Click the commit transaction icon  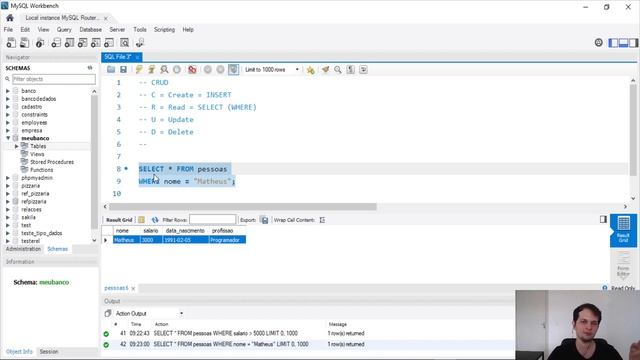(208, 70)
